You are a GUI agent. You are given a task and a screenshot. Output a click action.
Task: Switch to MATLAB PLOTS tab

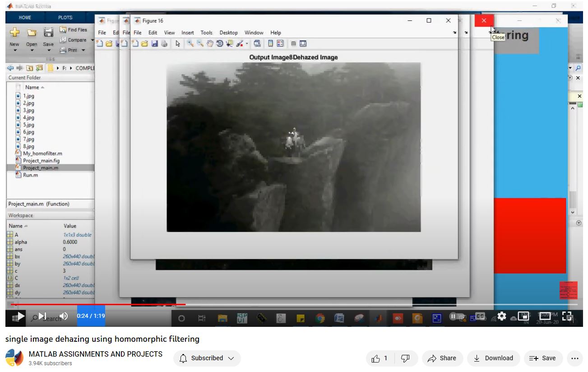click(65, 18)
